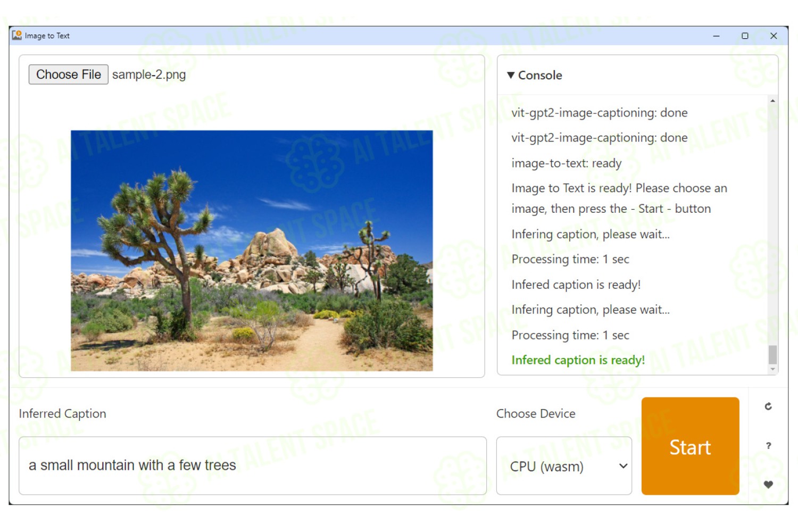Screen dimensions: 798x532
Task: Click the console scrollbar down arrow
Action: (x=772, y=369)
